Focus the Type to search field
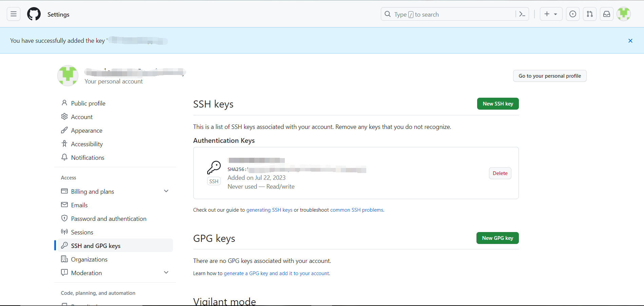The height and width of the screenshot is (306, 644). point(451,15)
